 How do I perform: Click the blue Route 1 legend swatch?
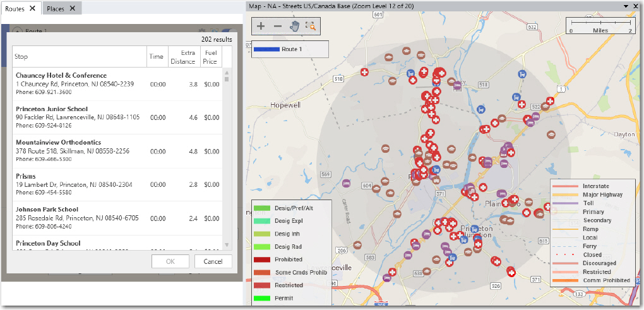click(x=266, y=49)
